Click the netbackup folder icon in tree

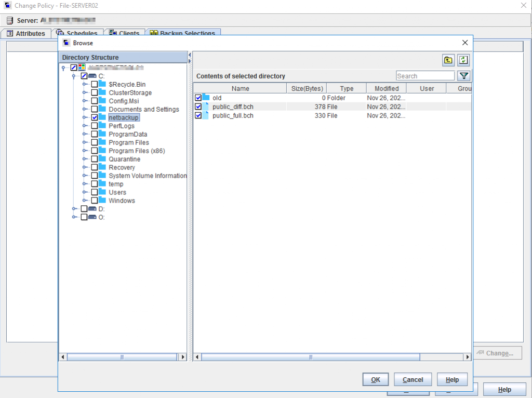pyautogui.click(x=102, y=117)
